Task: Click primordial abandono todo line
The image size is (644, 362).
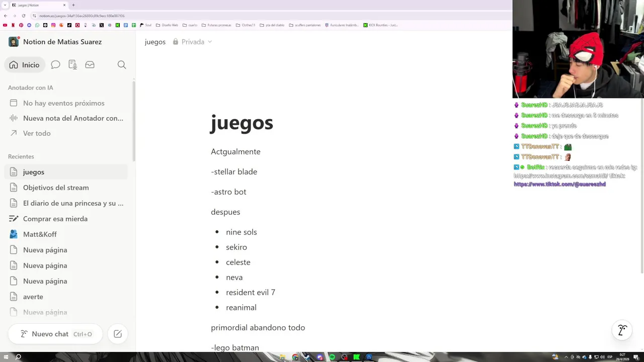Action: click(258, 327)
